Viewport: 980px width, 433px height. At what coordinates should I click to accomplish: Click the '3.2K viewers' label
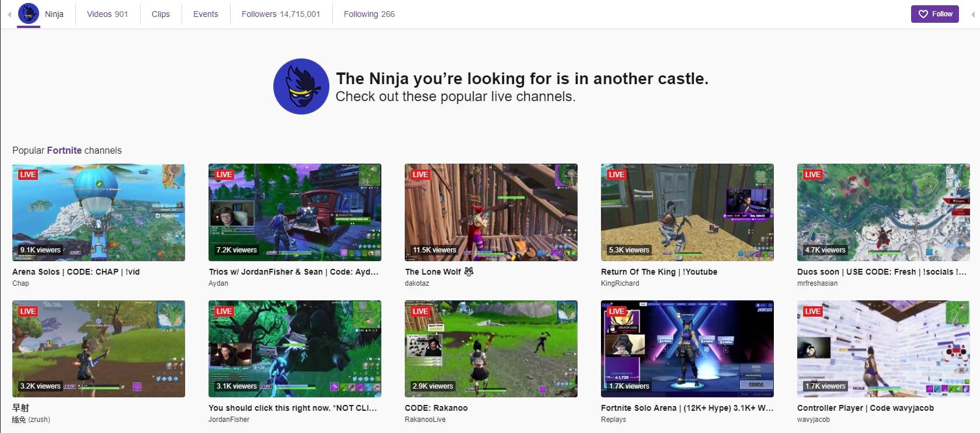pyautogui.click(x=40, y=386)
